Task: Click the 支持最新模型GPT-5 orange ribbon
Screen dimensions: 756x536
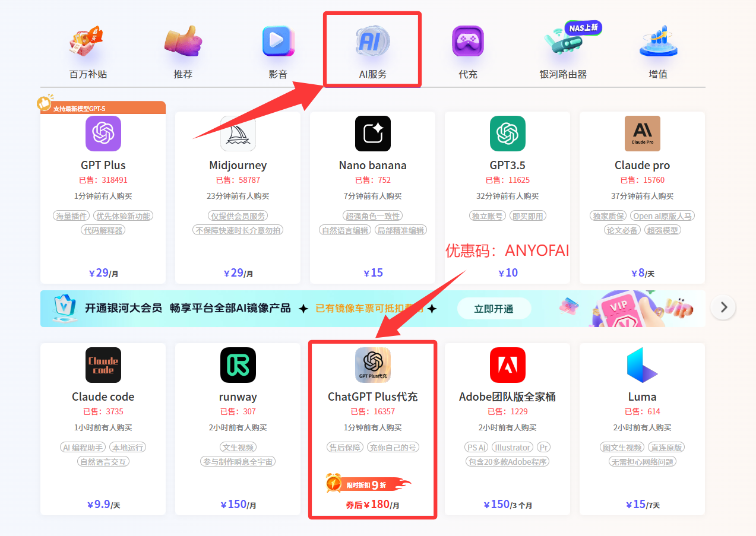Action: (x=103, y=107)
